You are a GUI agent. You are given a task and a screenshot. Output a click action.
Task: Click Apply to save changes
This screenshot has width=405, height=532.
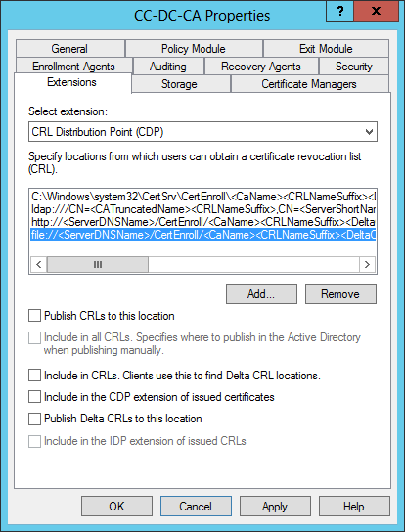(x=275, y=507)
